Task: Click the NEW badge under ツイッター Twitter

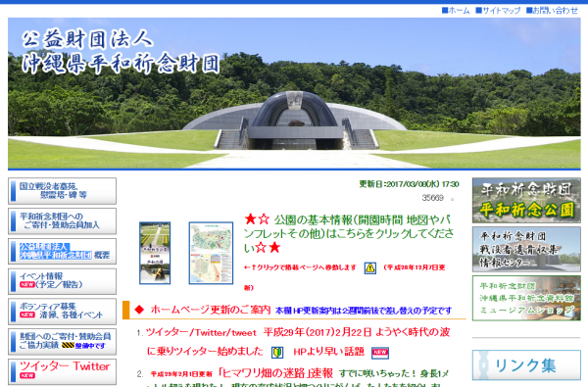Action: coord(27,375)
